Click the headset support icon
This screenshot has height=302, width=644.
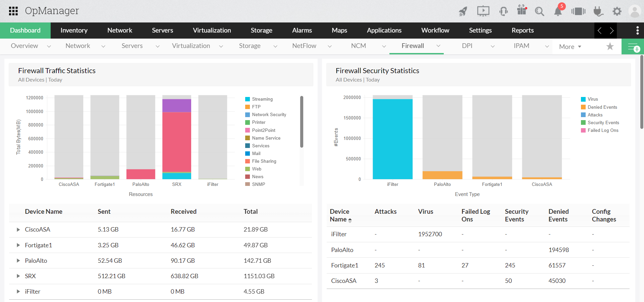[x=503, y=11]
